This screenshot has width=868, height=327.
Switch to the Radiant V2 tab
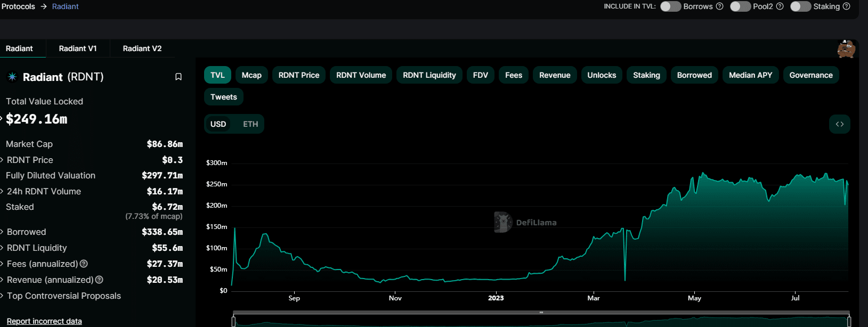click(142, 48)
